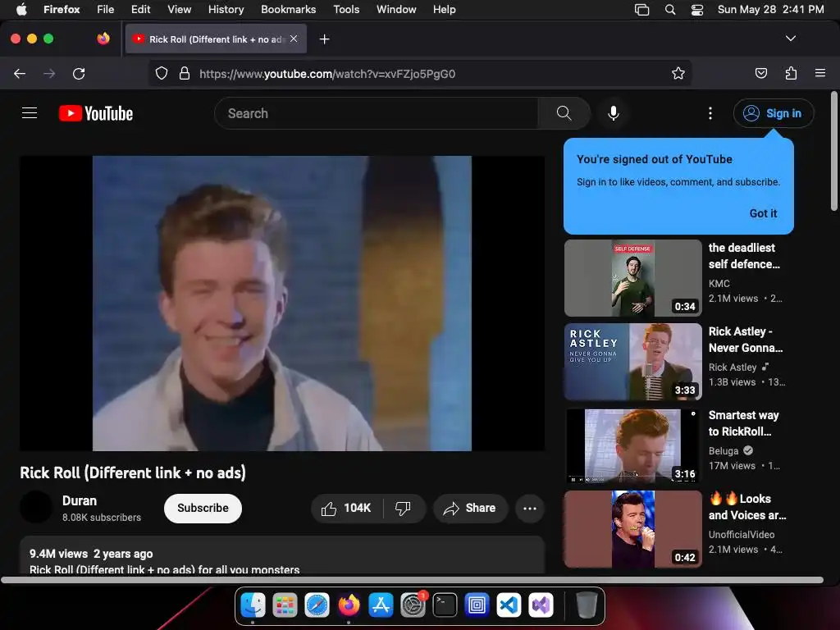The width and height of the screenshot is (840, 630).
Task: Launch Safari from the Dock
Action: pos(317,605)
